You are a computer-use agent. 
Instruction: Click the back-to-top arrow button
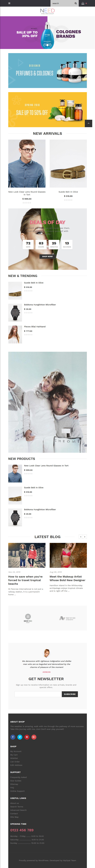[88, 123]
